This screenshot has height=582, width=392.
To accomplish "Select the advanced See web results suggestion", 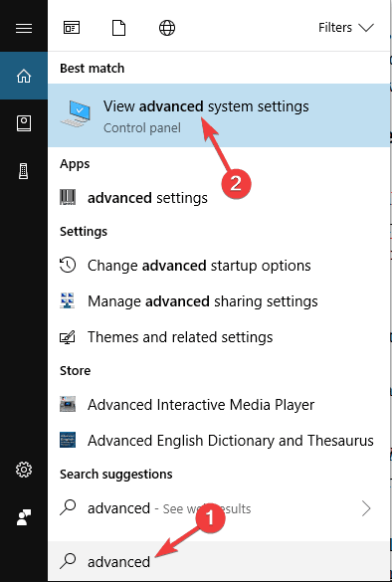I will click(x=219, y=508).
